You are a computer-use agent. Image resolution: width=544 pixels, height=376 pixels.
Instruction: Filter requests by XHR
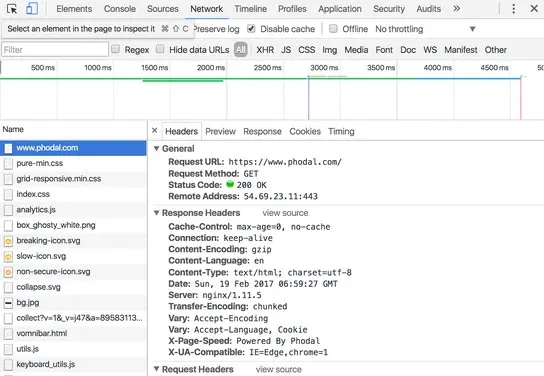pyautogui.click(x=265, y=50)
